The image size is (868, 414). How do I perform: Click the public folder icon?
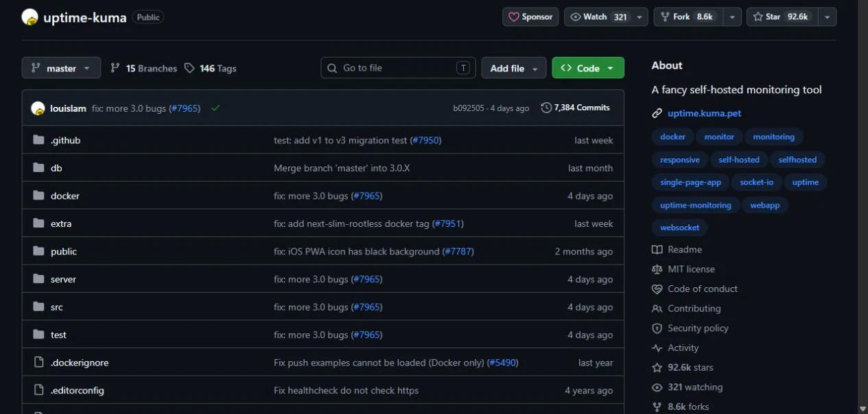click(38, 252)
